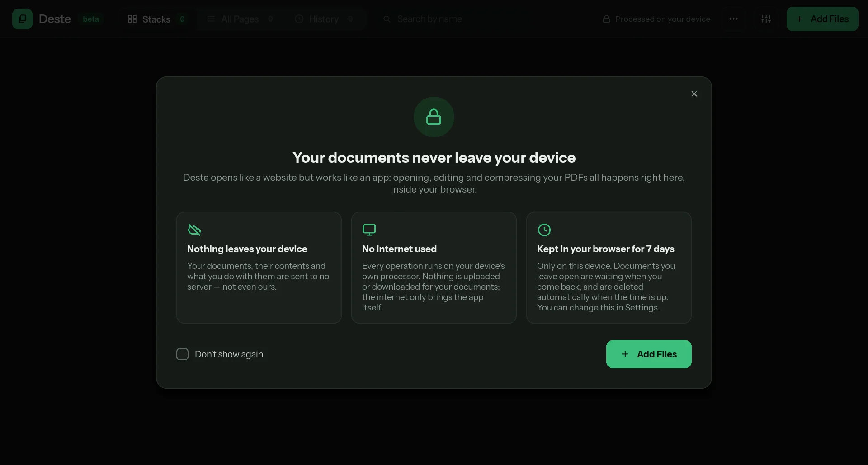Click Add Files in the top bar
The image size is (868, 465).
tap(822, 19)
